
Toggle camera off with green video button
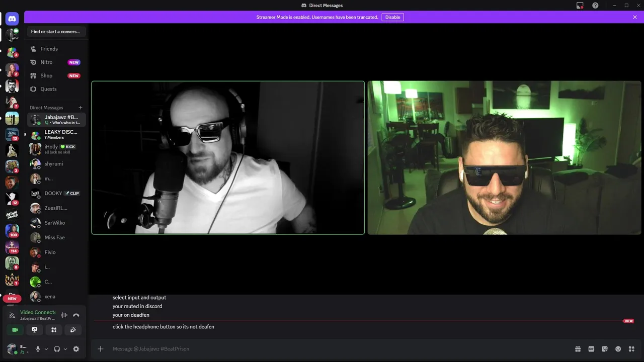[15, 330]
